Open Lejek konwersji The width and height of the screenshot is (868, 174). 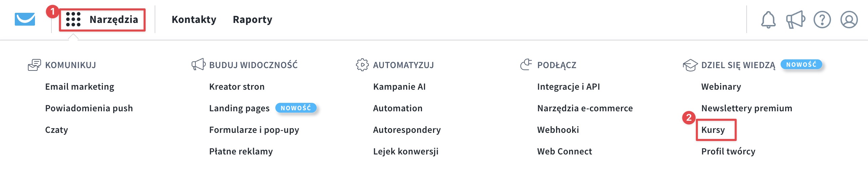tap(406, 152)
